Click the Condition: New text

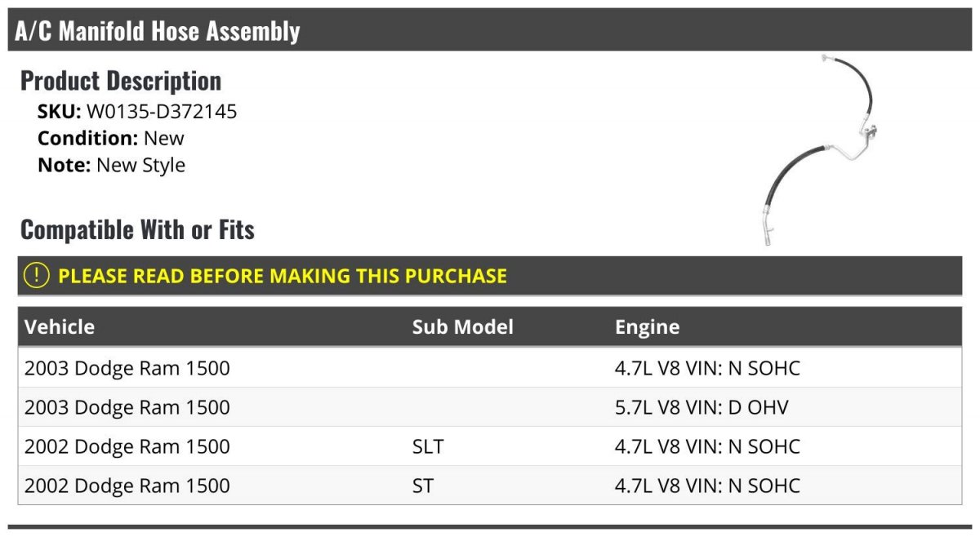[x=111, y=138]
